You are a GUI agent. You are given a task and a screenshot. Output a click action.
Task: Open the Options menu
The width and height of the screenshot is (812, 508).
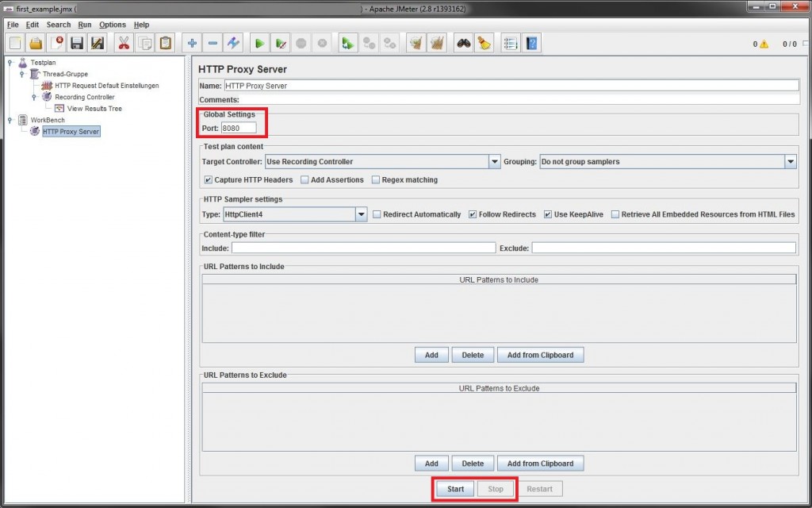pos(113,25)
